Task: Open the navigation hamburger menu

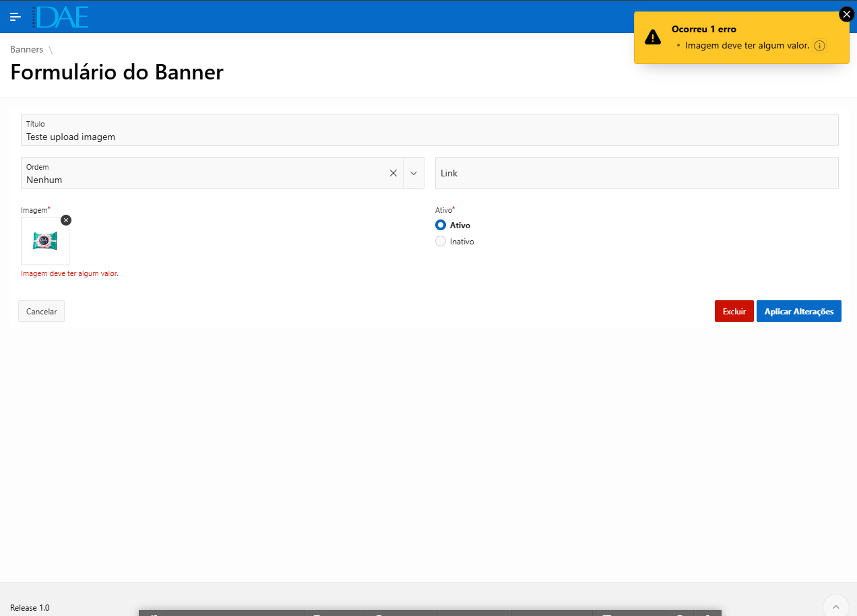Action: coord(15,16)
